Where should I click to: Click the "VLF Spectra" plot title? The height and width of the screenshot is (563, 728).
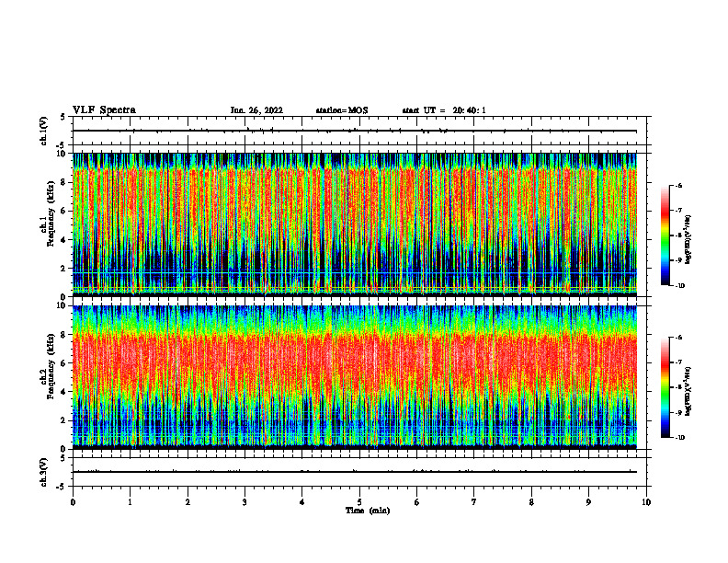pos(104,110)
